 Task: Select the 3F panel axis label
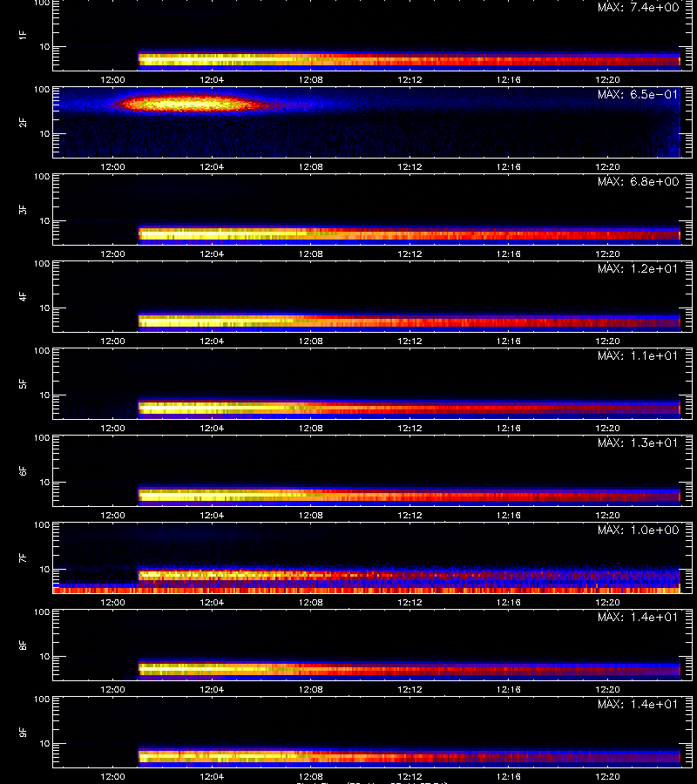point(23,209)
